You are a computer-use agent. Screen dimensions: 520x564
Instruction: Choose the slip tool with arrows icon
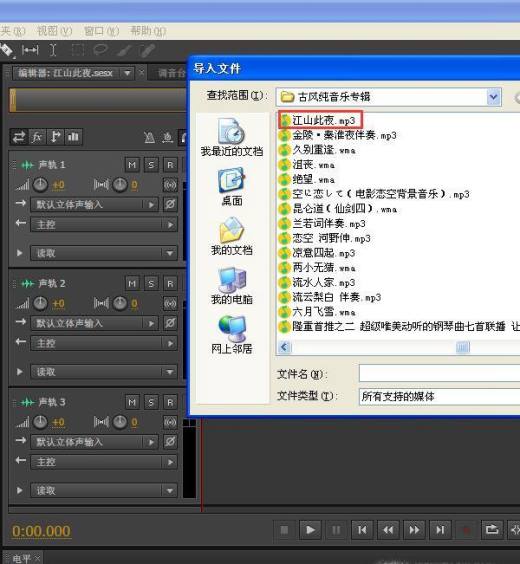(30, 50)
